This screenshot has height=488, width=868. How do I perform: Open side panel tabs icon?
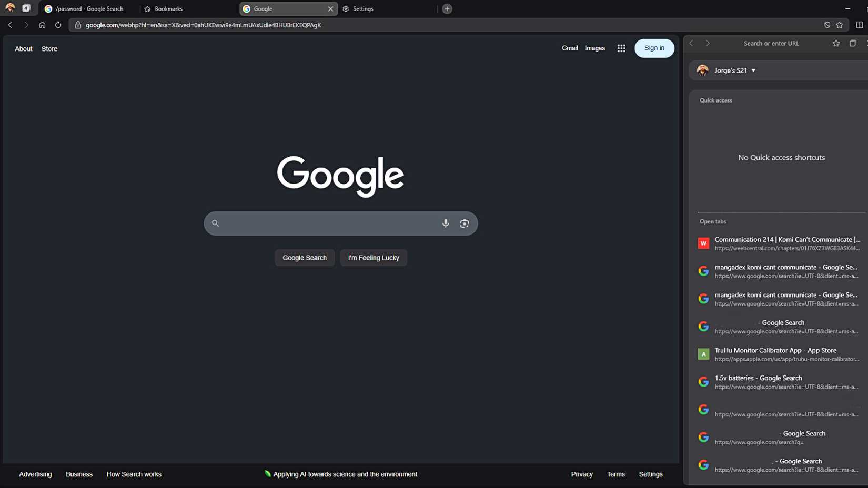click(x=853, y=43)
